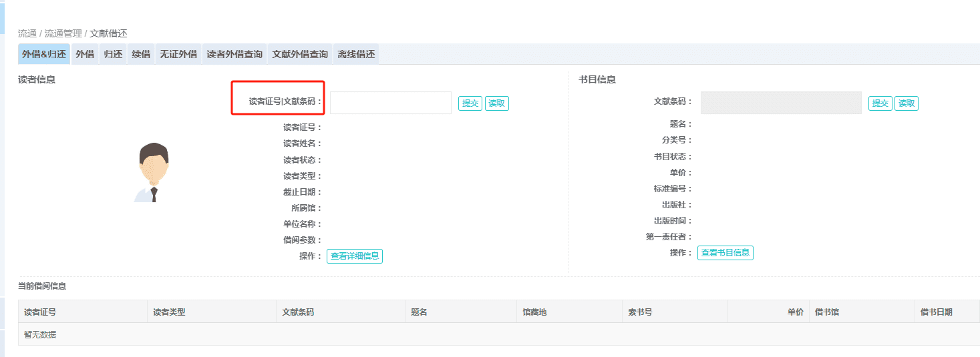Open the 外借 tab

click(85, 55)
